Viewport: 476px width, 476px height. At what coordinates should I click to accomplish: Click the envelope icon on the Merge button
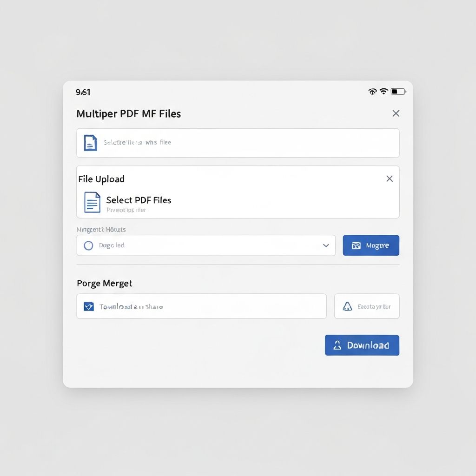[355, 245]
